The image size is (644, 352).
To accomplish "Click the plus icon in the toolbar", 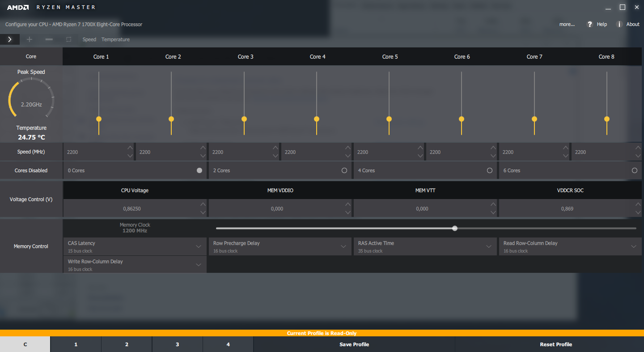I will tap(30, 39).
